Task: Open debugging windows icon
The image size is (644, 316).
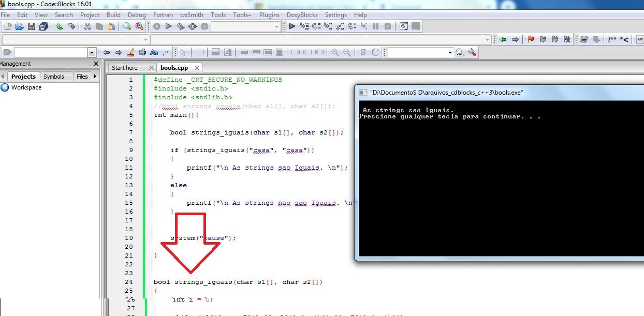Action: point(404,26)
